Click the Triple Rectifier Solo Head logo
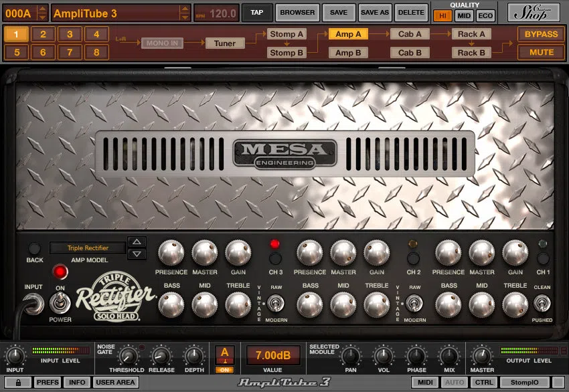Screen dimensions: 569x392 pyautogui.click(x=115, y=296)
